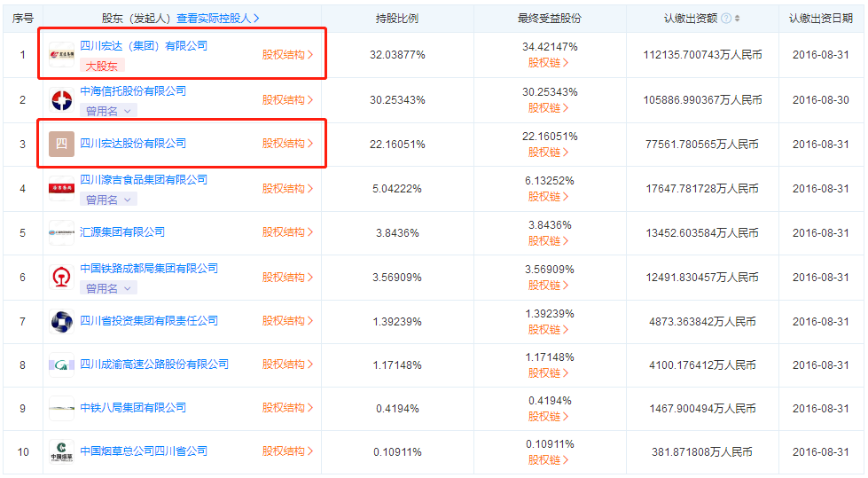The image size is (868, 478).
Task: Click the 持股比例 column header
Action: click(397, 19)
